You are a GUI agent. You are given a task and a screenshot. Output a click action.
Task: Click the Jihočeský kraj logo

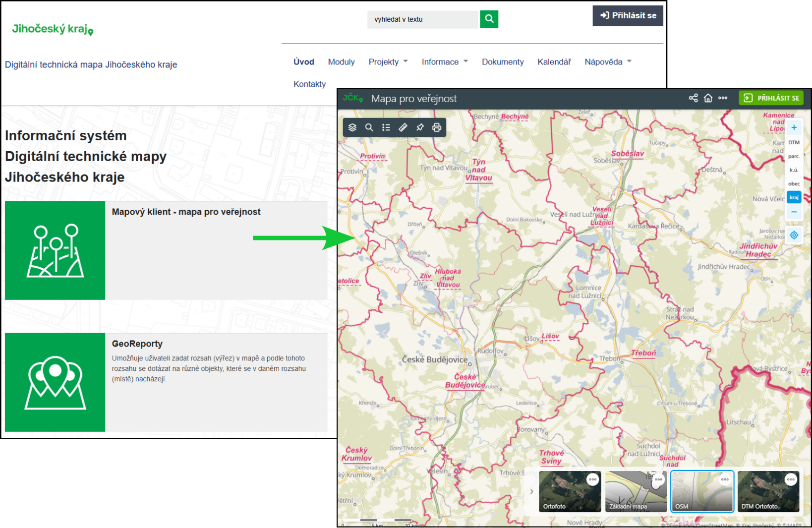[x=53, y=29]
